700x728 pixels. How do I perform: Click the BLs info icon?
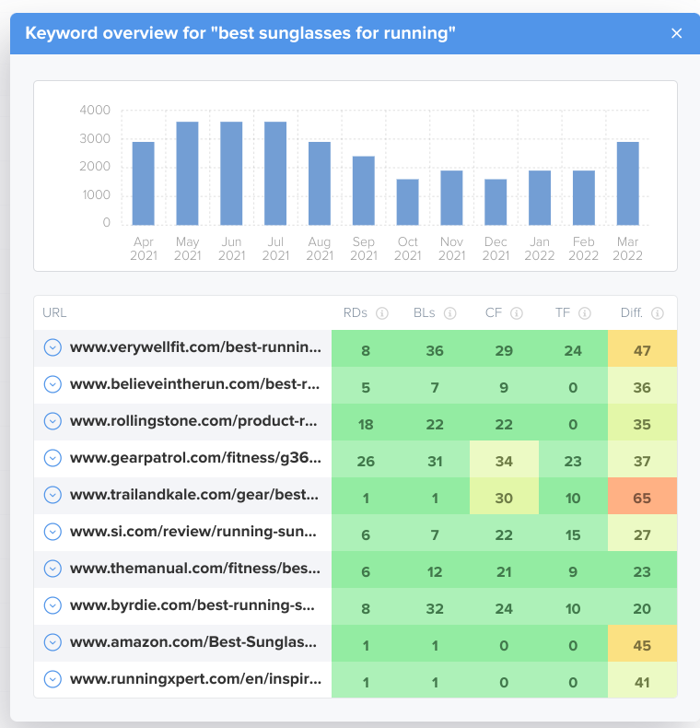(449, 313)
